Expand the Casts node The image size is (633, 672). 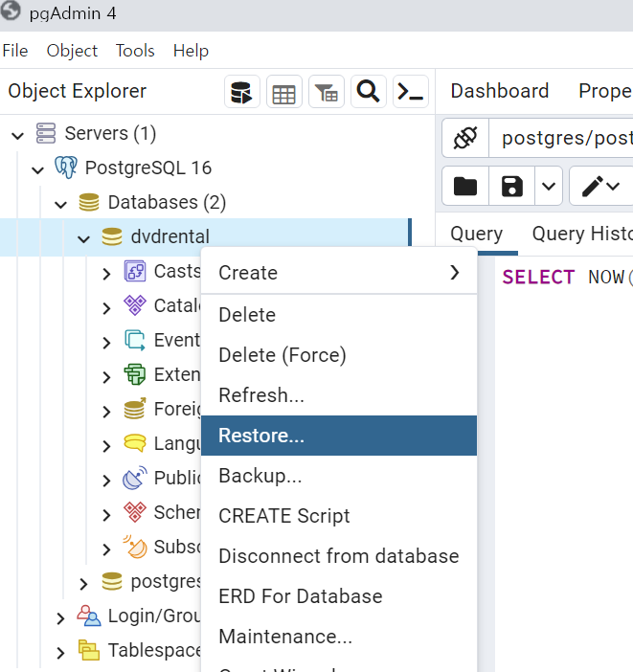[106, 274]
